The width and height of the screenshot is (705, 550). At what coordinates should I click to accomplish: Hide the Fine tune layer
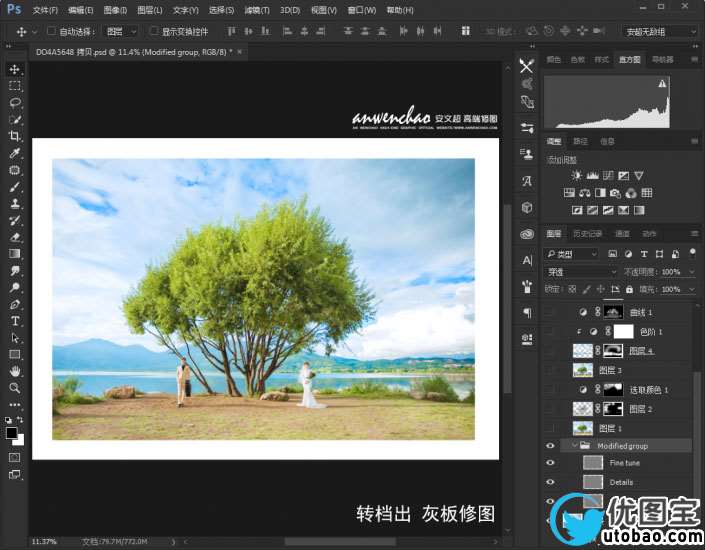tap(550, 462)
